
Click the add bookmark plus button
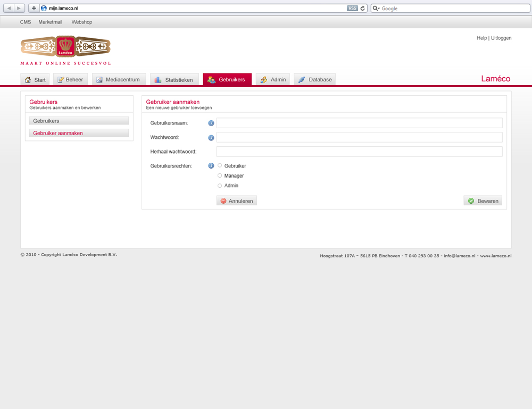point(34,9)
